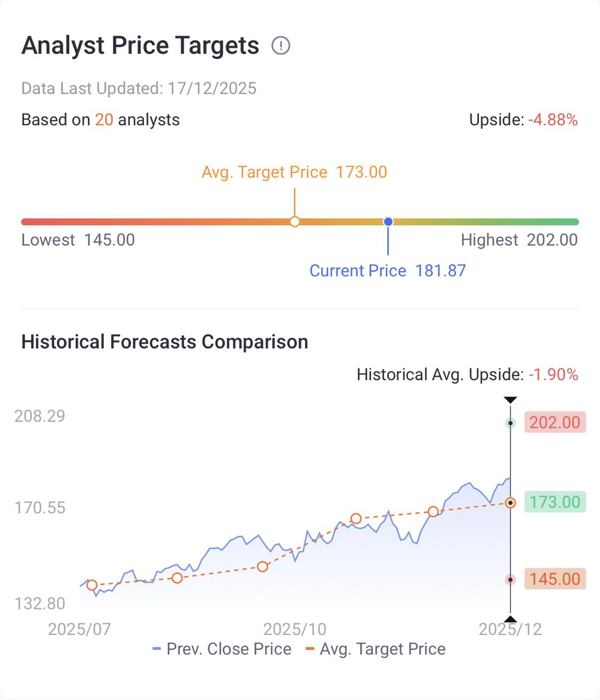Click the black up-triangle at the chart cursor bottom
600x700 pixels.
click(510, 619)
